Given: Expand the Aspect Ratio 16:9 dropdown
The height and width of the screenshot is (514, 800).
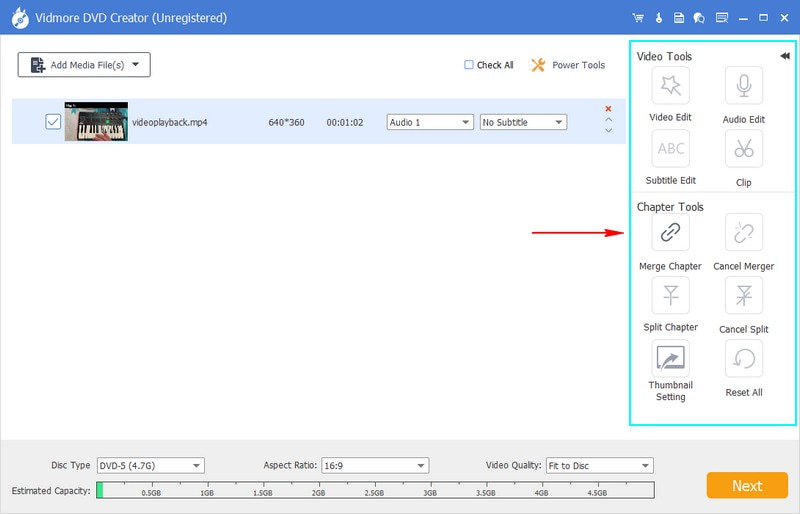Looking at the screenshot, I should tap(375, 465).
